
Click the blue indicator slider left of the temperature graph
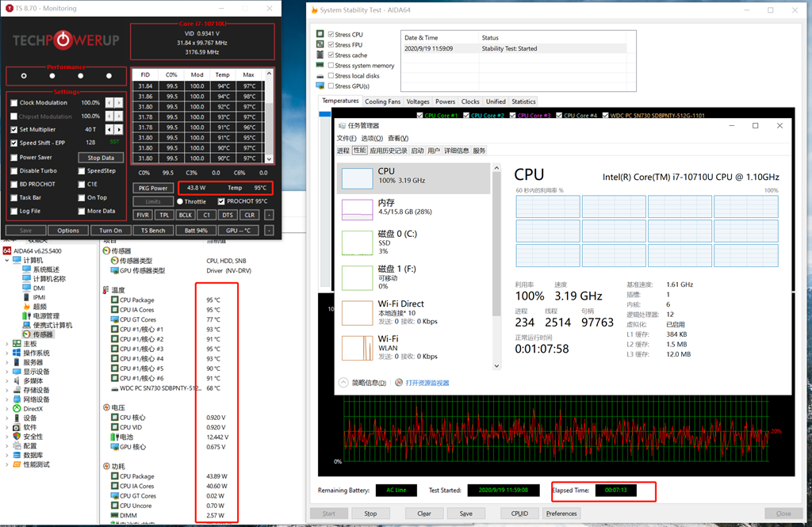coord(324,114)
